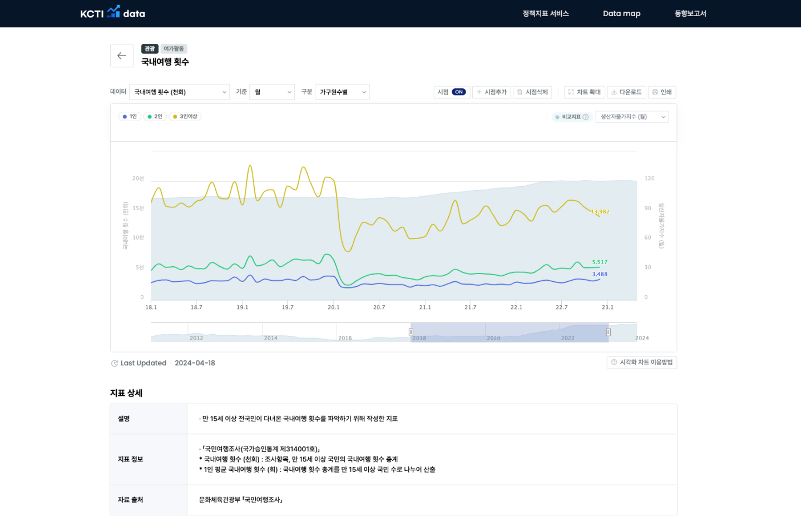Download data via 다운로드 button

626,92
